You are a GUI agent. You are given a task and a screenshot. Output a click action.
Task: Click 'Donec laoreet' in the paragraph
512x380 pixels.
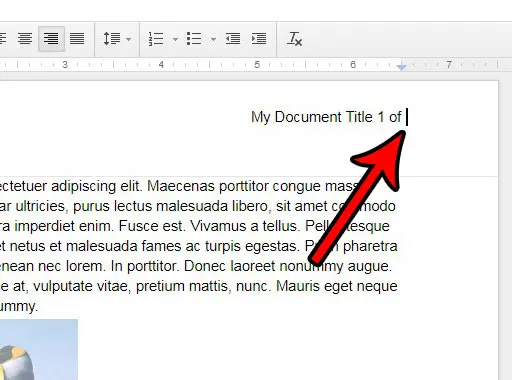[230, 266]
